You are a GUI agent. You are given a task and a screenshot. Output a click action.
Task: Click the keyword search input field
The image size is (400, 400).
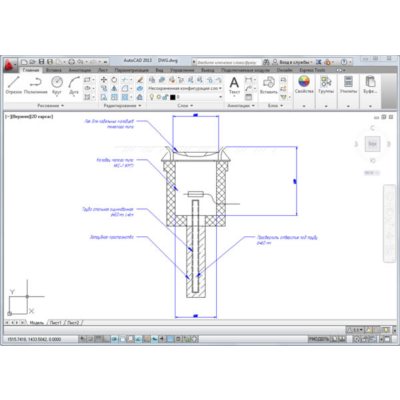coord(228,62)
